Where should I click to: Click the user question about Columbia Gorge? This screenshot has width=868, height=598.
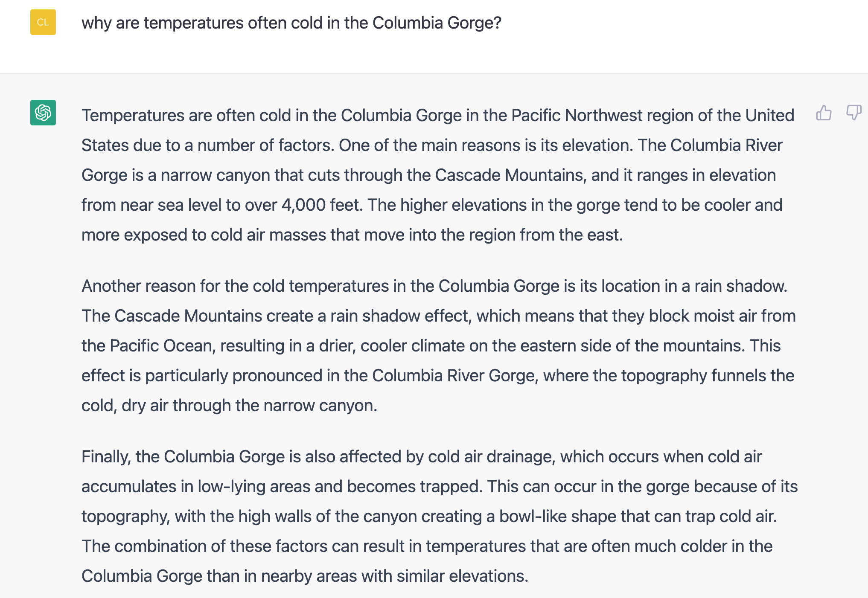[291, 23]
